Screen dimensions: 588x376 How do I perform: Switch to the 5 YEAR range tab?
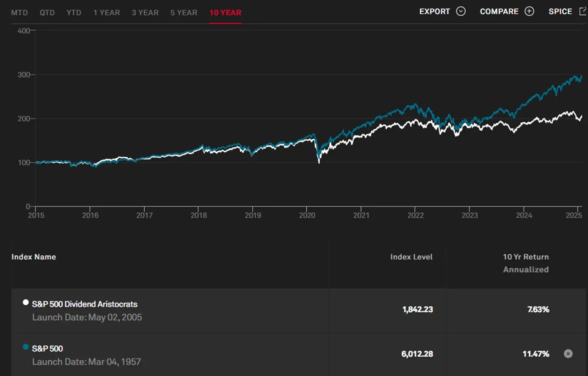click(x=184, y=12)
